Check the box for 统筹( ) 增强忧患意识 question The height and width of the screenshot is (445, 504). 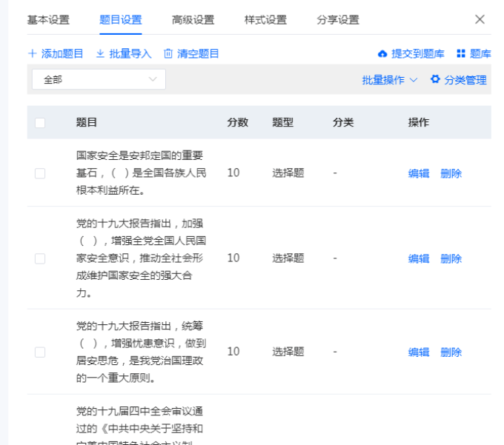[x=40, y=352]
